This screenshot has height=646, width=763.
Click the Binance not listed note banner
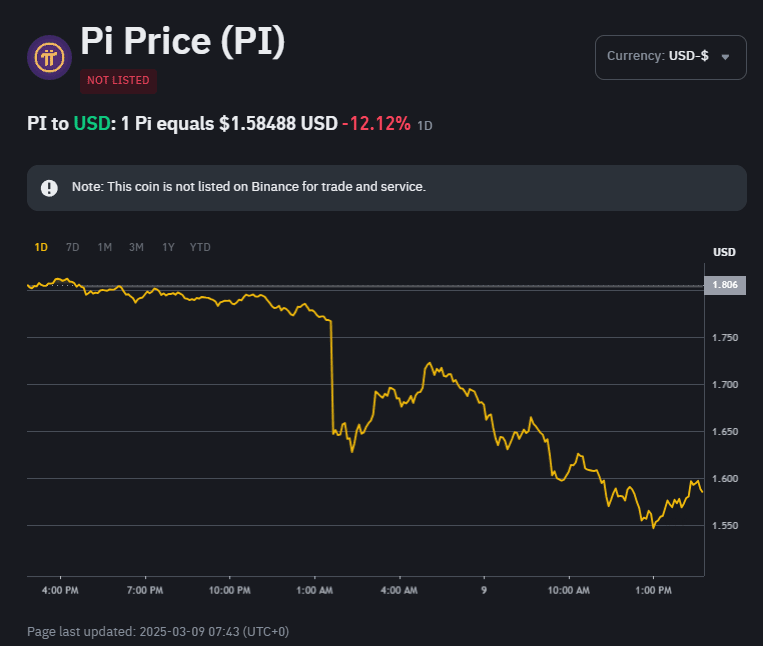point(386,188)
